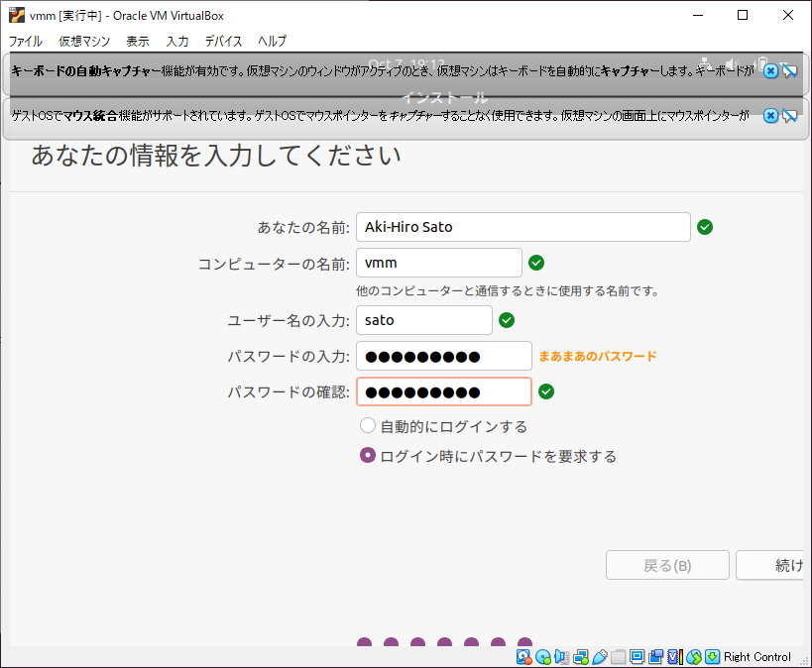The width and height of the screenshot is (812, 668).
Task: Focus the computer name field containing vmm
Action: click(x=439, y=263)
